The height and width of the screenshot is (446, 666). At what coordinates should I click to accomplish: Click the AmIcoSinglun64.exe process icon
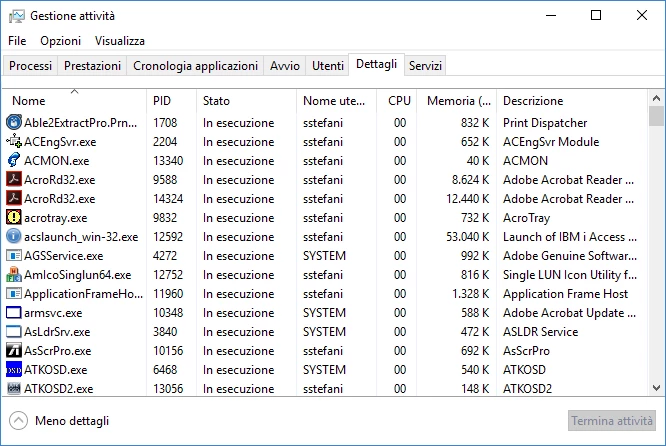pos(14,274)
